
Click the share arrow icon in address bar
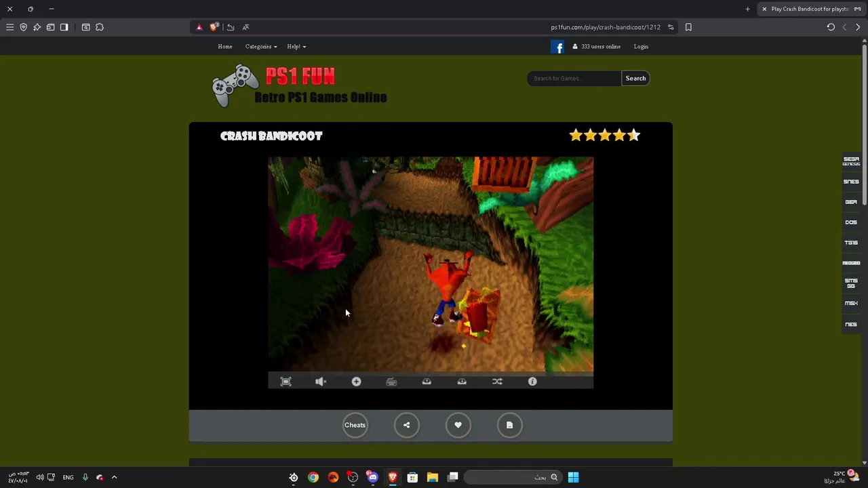231,27
